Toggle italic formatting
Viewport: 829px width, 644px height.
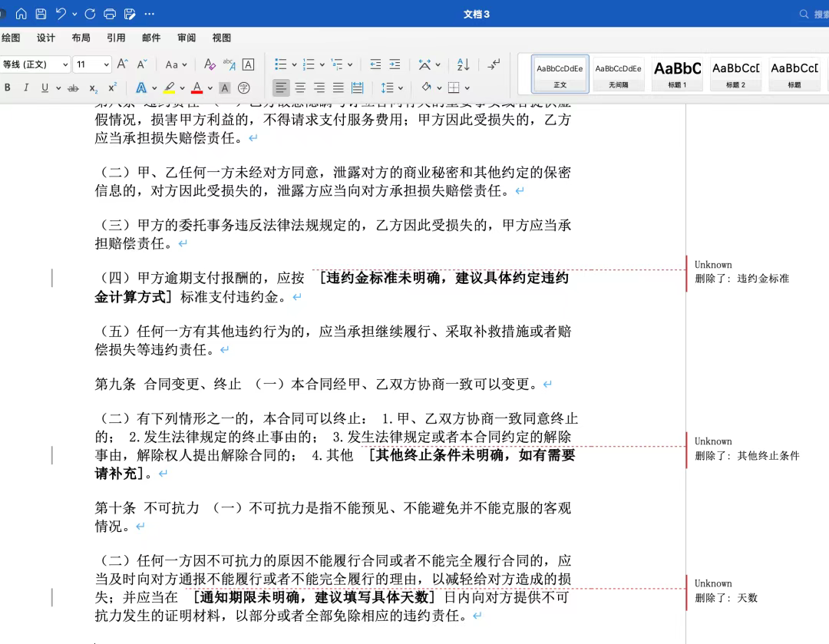(26, 88)
